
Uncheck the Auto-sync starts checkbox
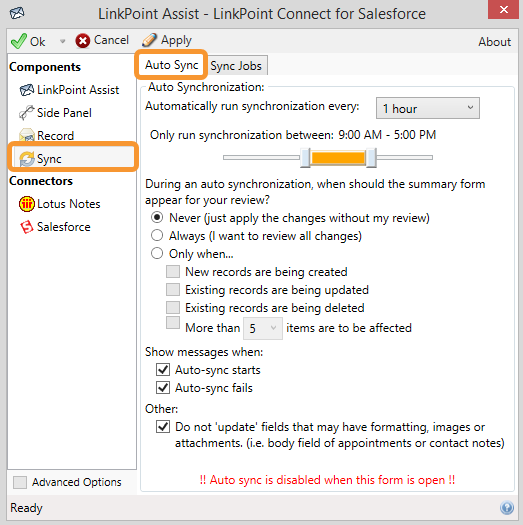pos(163,370)
